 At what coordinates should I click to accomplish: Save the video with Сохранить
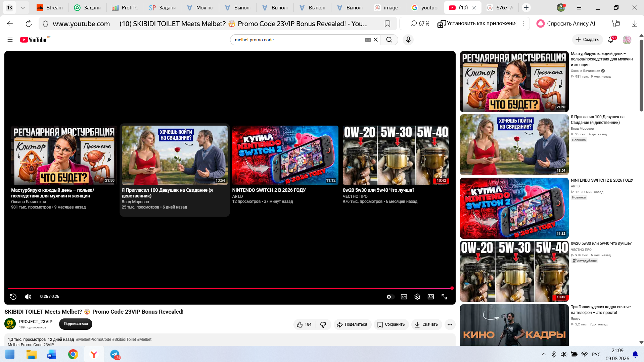[391, 324]
